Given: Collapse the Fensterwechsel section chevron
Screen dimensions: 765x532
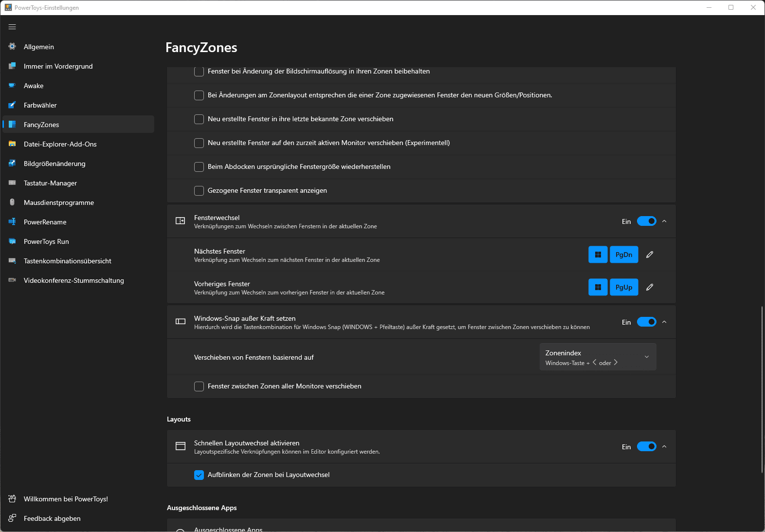Looking at the screenshot, I should pyautogui.click(x=664, y=221).
